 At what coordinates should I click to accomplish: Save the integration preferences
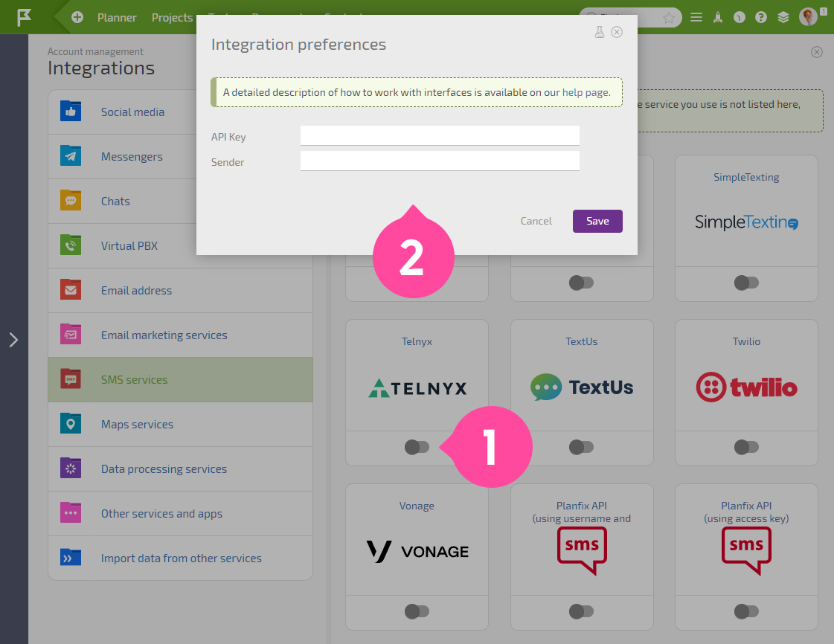597,221
